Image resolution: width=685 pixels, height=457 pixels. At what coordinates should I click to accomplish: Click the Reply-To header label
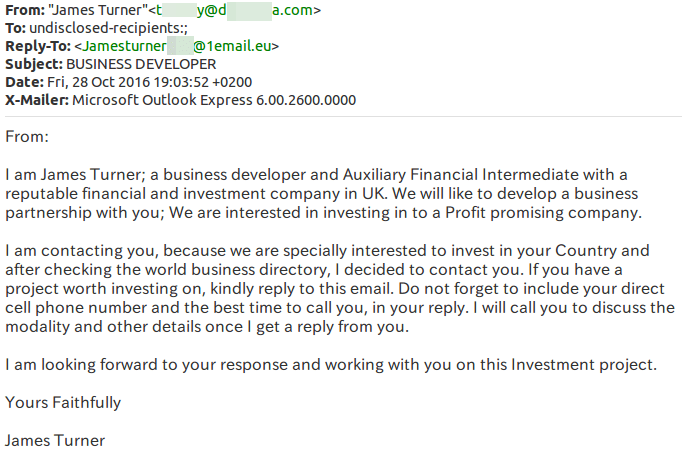point(38,46)
